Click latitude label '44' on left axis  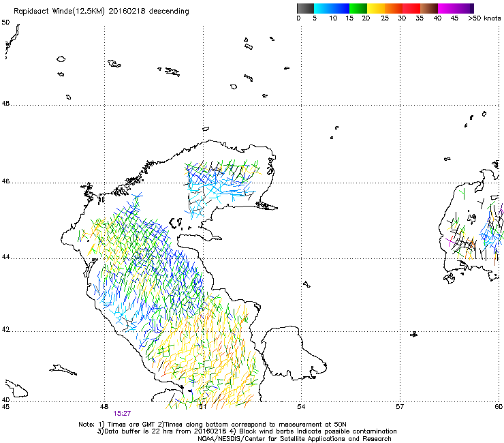click(x=5, y=257)
